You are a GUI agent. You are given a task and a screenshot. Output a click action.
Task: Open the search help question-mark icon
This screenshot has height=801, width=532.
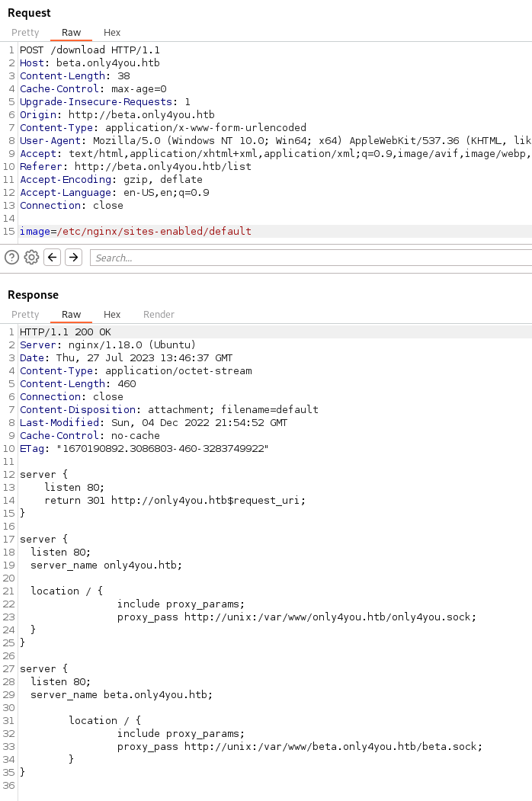point(11,258)
